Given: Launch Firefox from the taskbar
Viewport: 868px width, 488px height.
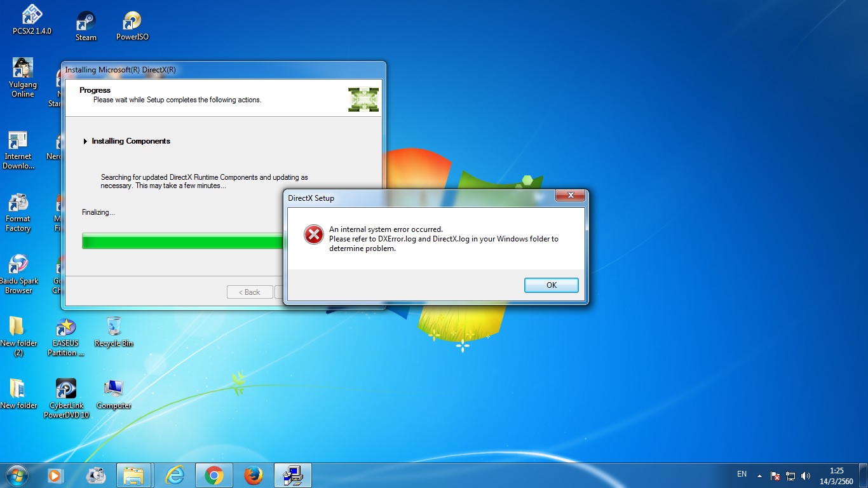Looking at the screenshot, I should 253,475.
